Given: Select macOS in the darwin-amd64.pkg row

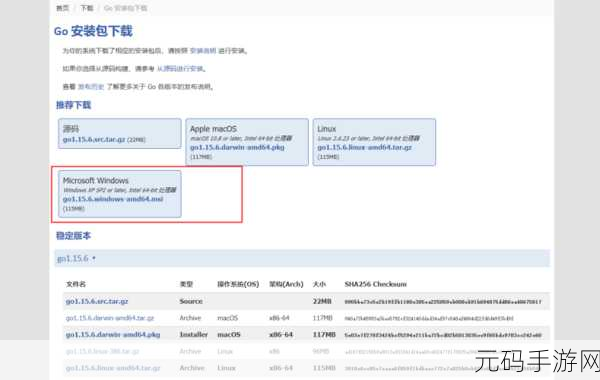Looking at the screenshot, I should pyautogui.click(x=229, y=334).
